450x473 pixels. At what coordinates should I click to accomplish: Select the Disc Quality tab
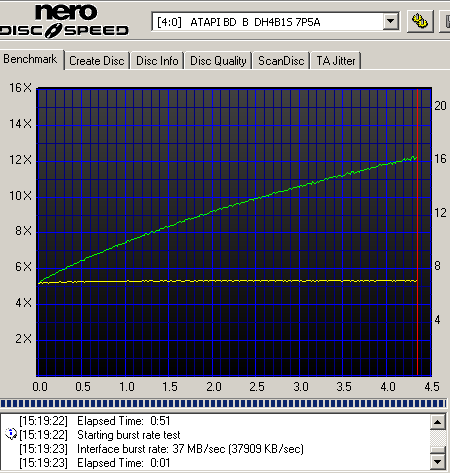click(218, 61)
